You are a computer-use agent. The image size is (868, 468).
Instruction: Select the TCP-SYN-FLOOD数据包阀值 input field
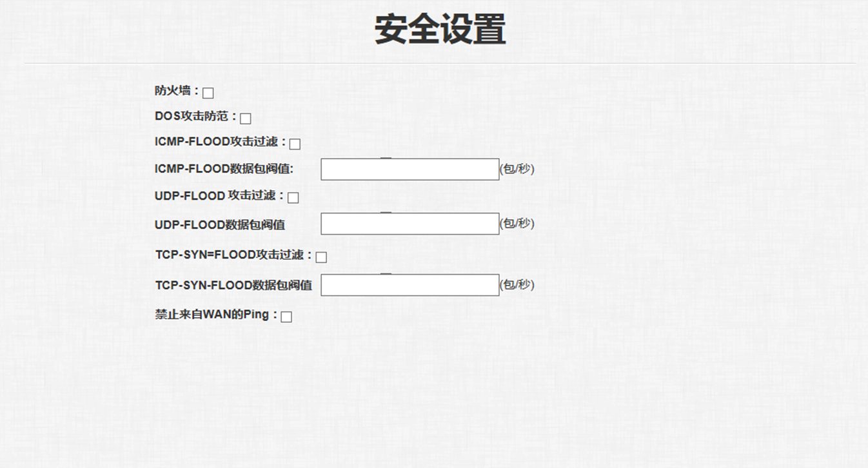pyautogui.click(x=409, y=285)
